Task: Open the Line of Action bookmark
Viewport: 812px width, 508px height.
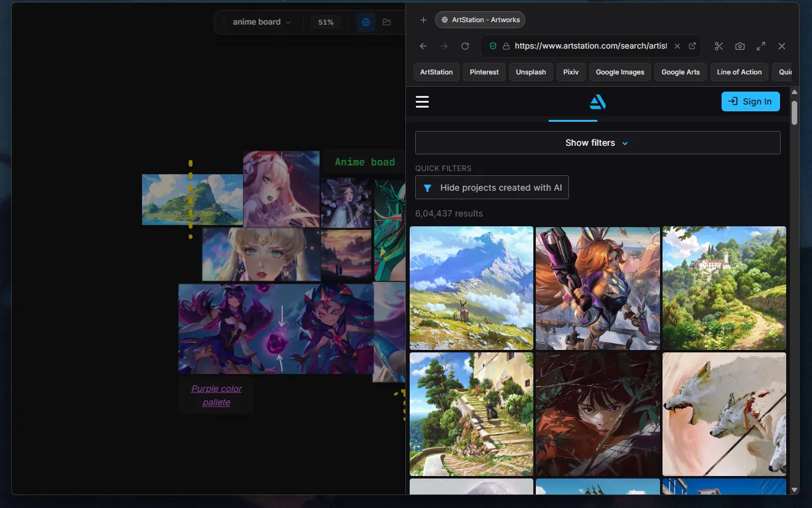Action: click(739, 72)
